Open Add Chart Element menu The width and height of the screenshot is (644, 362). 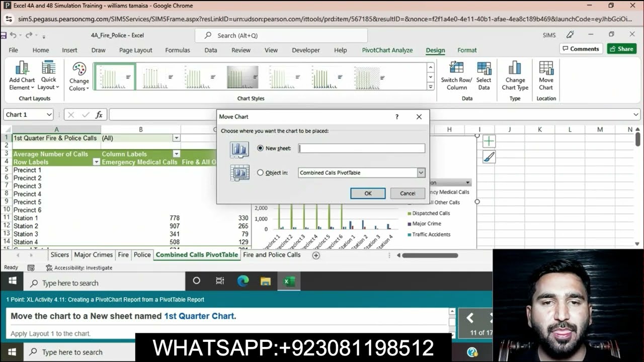pyautogui.click(x=22, y=76)
